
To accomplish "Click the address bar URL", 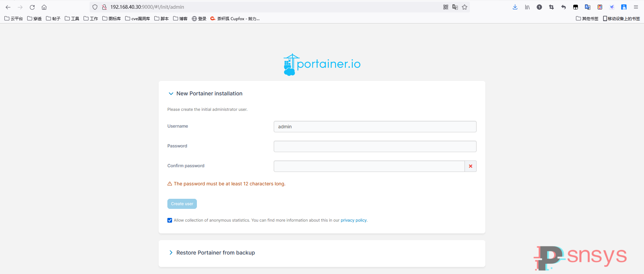I will pyautogui.click(x=147, y=7).
